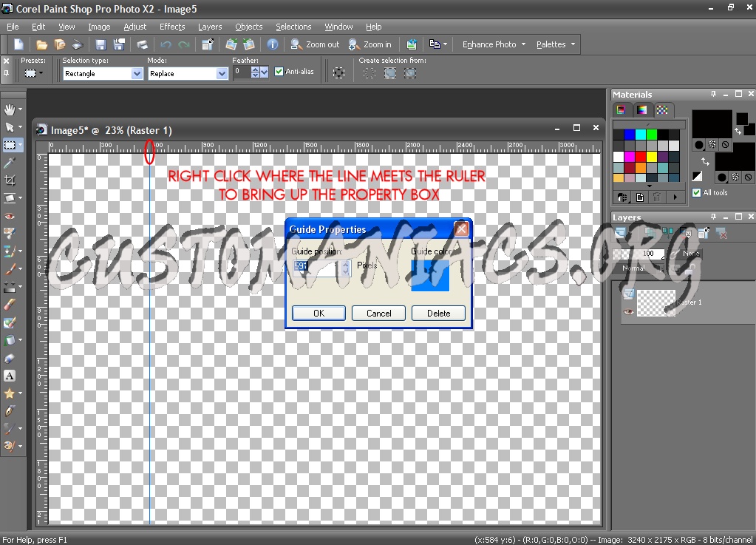Click OK in Guide Properties dialog

pos(319,313)
